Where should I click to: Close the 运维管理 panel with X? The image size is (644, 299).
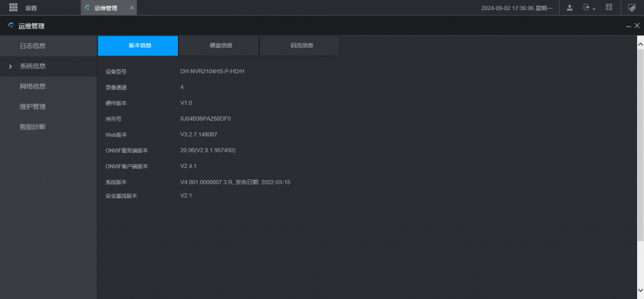click(637, 26)
